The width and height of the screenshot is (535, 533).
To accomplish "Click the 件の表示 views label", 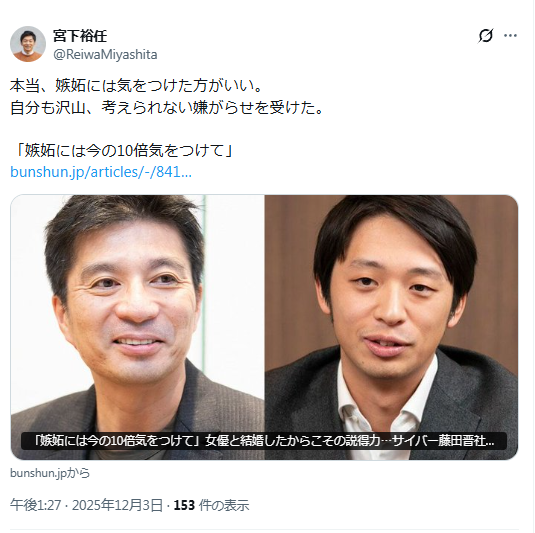I will tap(224, 505).
